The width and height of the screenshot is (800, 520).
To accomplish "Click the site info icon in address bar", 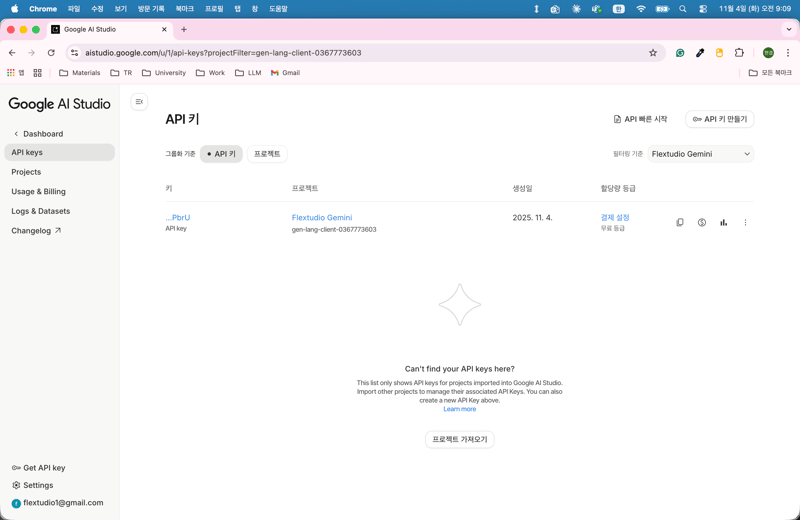I will [74, 53].
